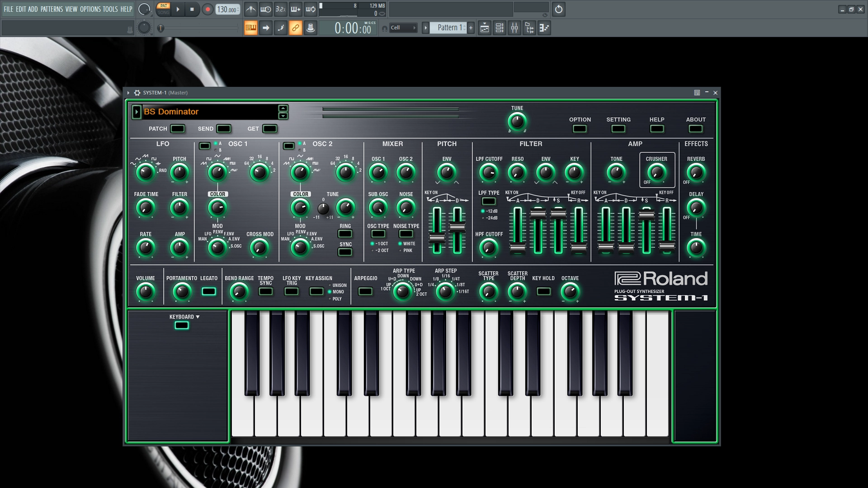Screen dimensions: 868x488
Task: Toggle the ARPEGGIO button
Action: tap(365, 291)
